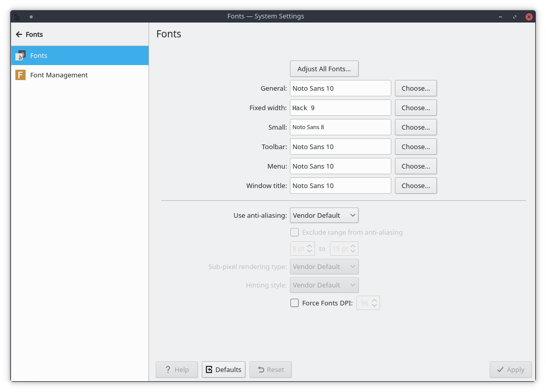
Task: Enable Exclude range from anti-aliasing
Action: click(295, 232)
